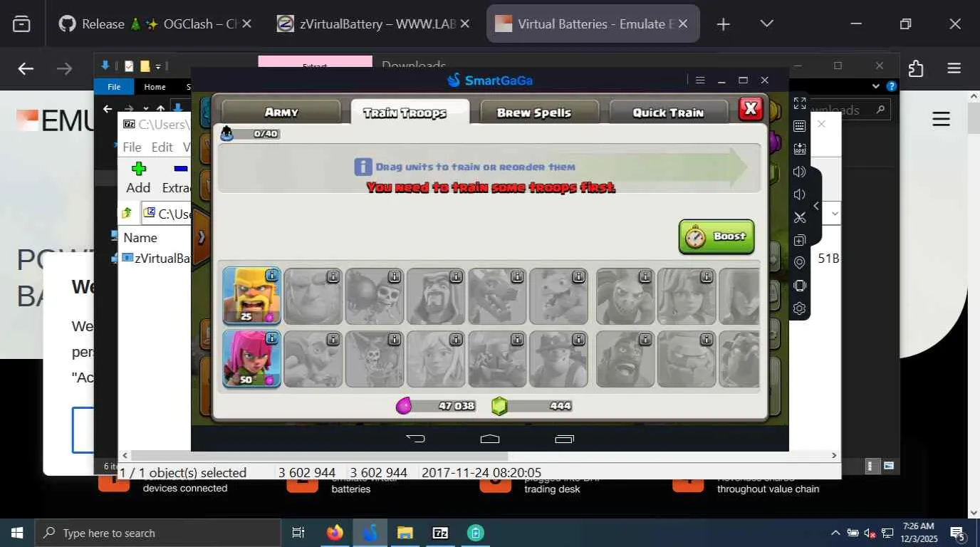Viewport: 980px width, 547px height.
Task: Select the locked Goblin troop card
Action: pos(313,358)
